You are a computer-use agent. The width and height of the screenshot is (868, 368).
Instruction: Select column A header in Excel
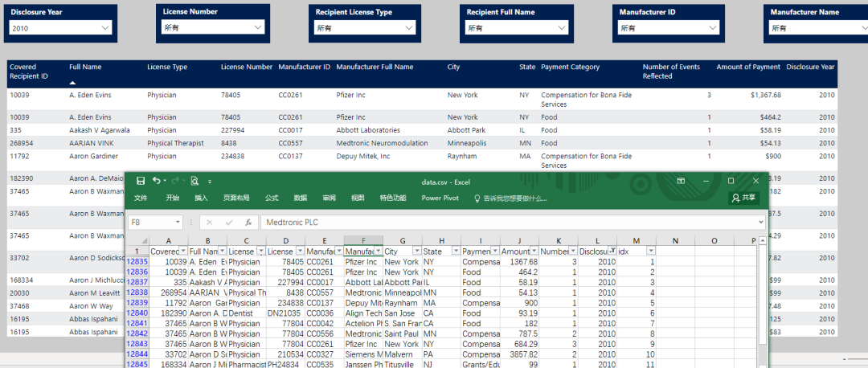pyautogui.click(x=169, y=241)
